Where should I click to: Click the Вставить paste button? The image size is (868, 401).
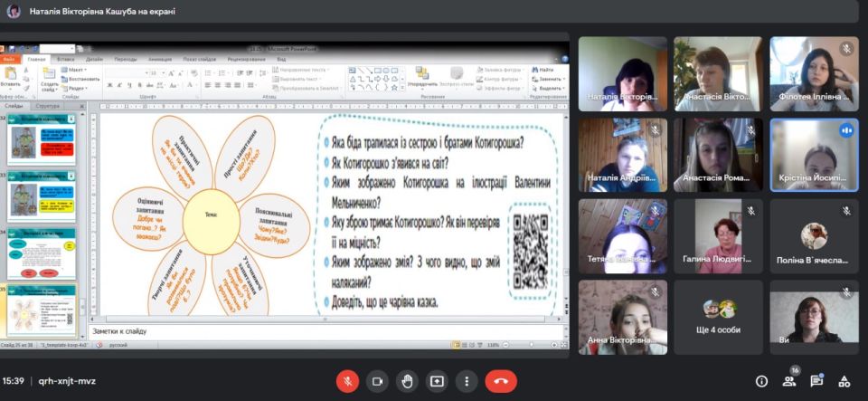click(10, 79)
